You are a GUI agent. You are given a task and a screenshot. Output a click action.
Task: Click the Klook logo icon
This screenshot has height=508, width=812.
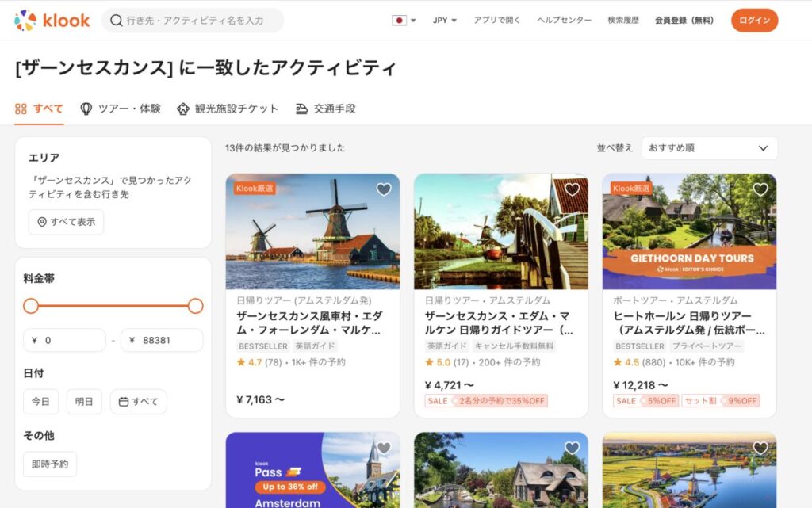point(25,21)
